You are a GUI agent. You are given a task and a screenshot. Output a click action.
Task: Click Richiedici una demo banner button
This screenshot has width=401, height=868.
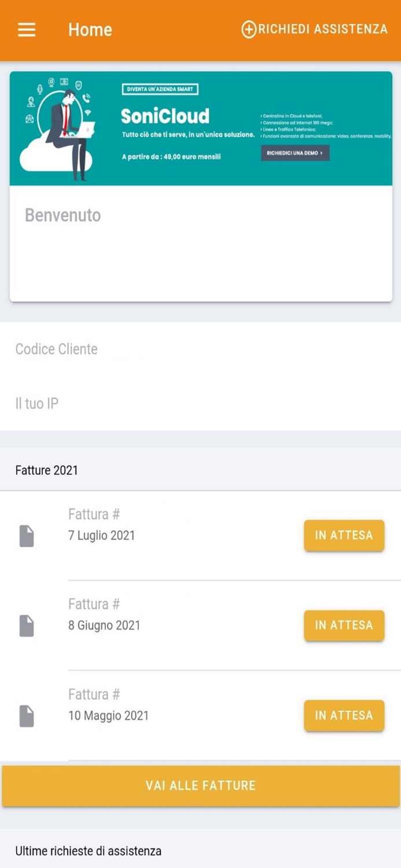click(x=295, y=153)
